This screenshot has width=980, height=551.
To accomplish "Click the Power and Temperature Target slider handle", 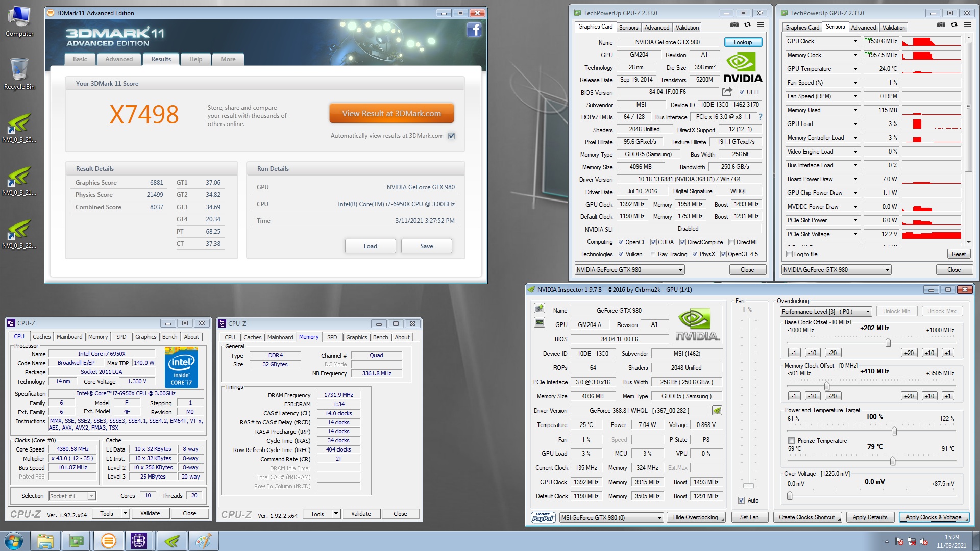I will (x=894, y=431).
